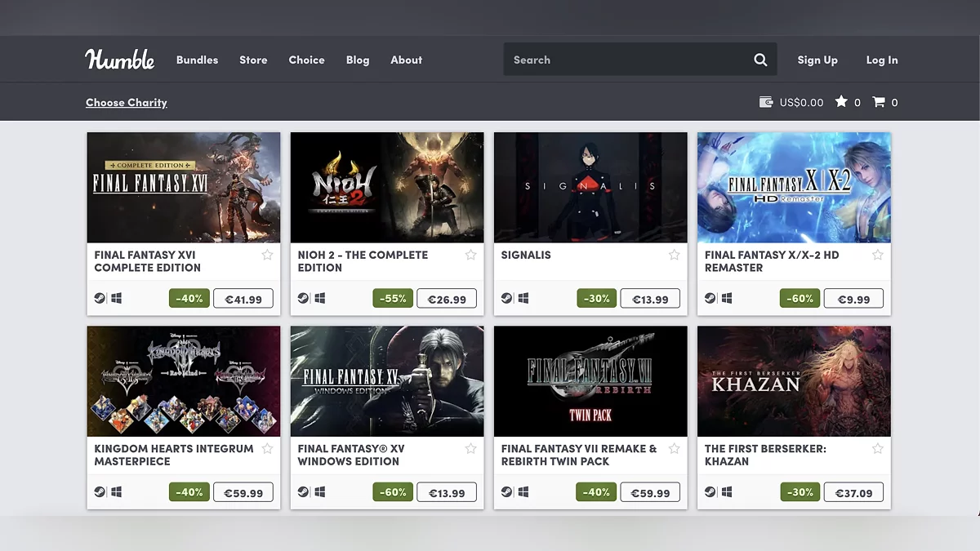The height and width of the screenshot is (551, 980).
Task: Click the -55% discount badge
Action: (393, 299)
